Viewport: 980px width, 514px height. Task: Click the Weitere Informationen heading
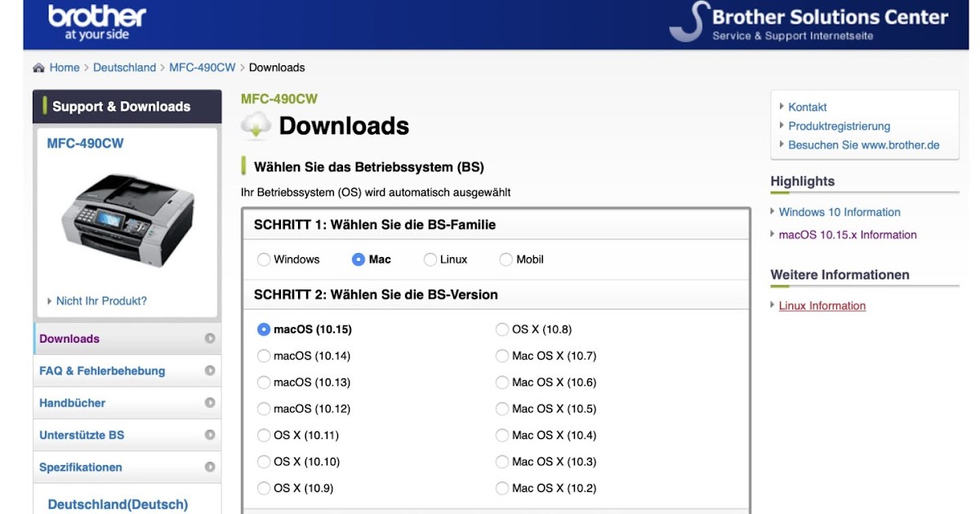coord(840,275)
